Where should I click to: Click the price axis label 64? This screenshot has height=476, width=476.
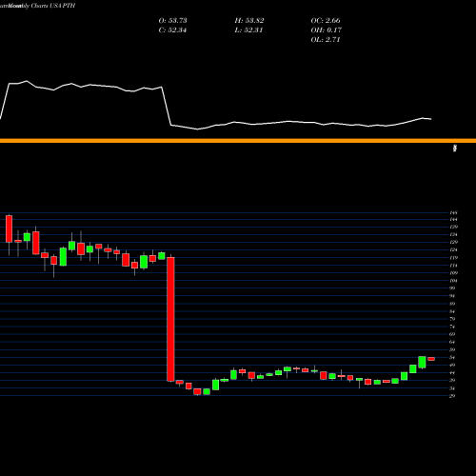click(x=452, y=342)
